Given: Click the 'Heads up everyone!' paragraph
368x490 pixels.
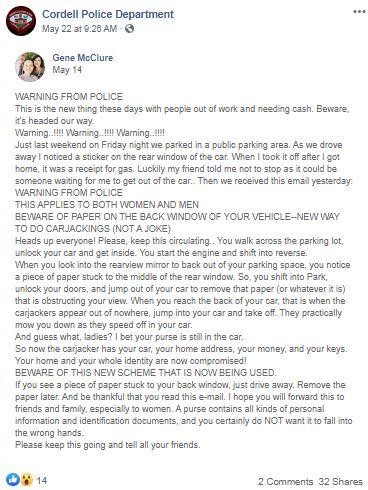Looking at the screenshot, I should click(x=179, y=247).
